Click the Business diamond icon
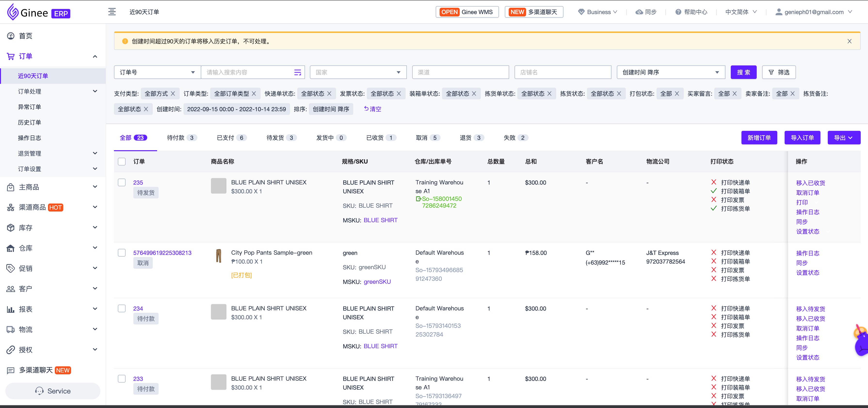The height and width of the screenshot is (408, 868). point(581,12)
